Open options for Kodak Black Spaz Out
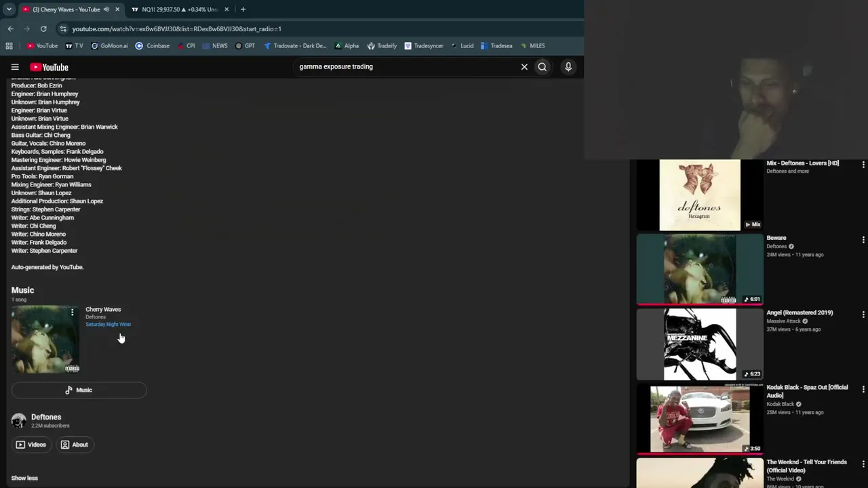Screen dimensions: 868x488 863,389
